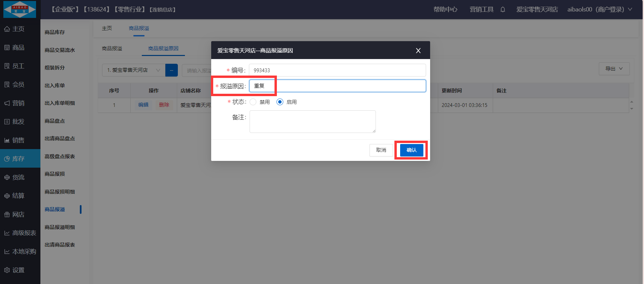
Task: Switch to the 主页 page tab
Action: coord(107,28)
